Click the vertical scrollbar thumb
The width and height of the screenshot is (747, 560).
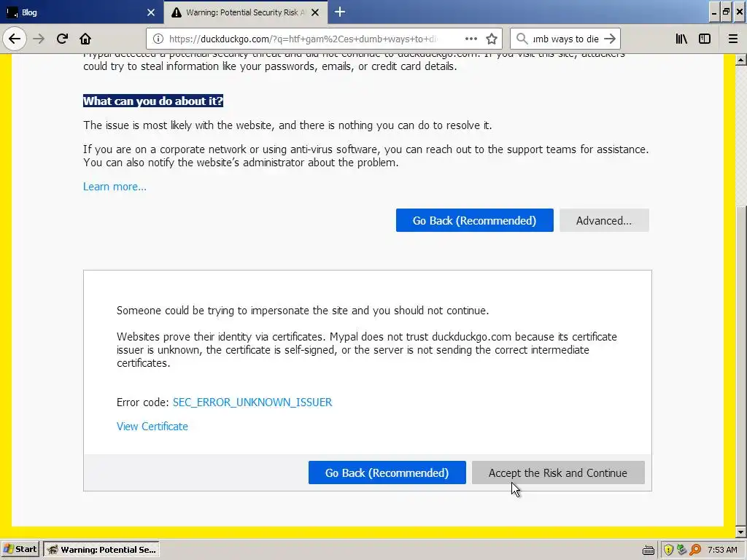(x=741, y=366)
